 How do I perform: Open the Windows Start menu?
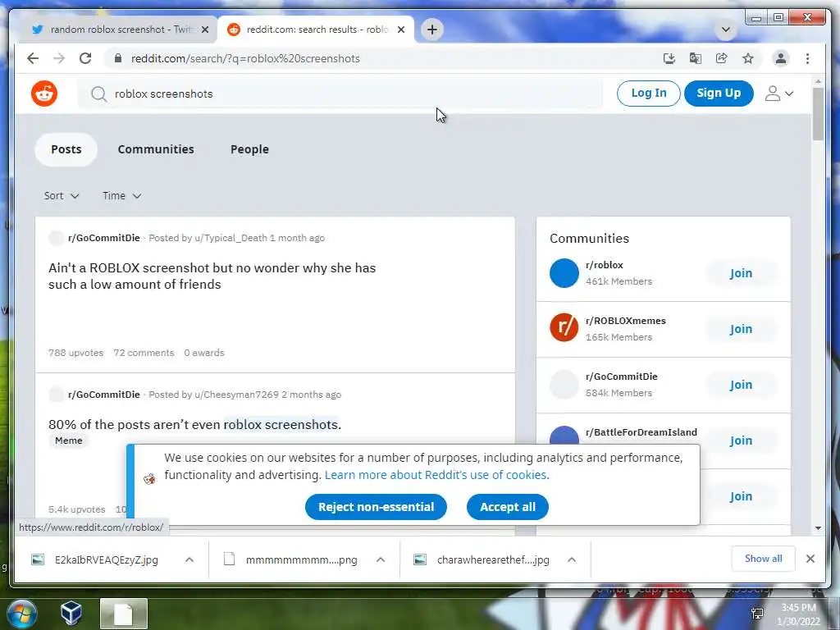point(21,614)
